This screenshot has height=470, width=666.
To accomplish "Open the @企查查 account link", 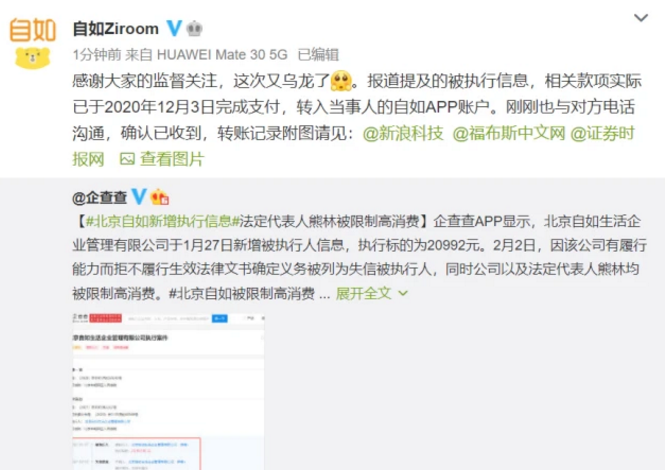I will 100,197.
